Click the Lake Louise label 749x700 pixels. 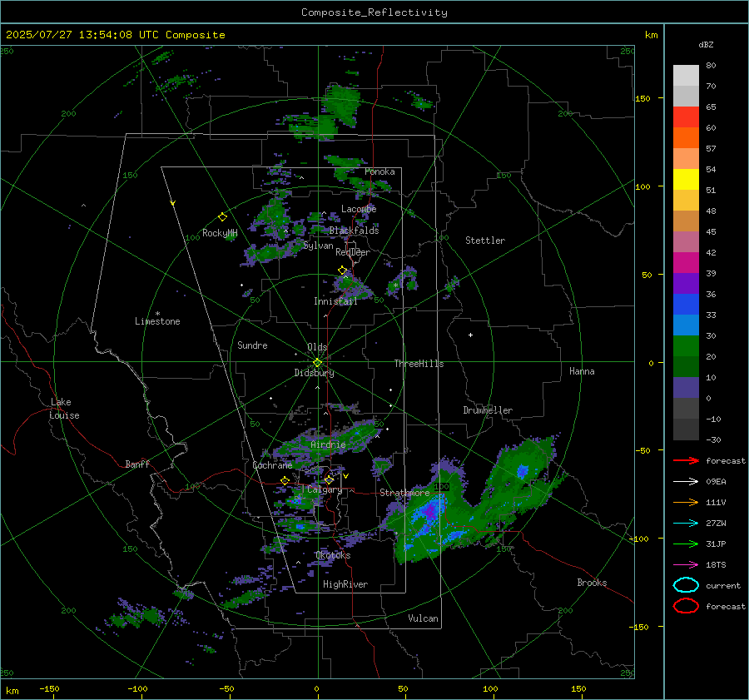[64, 409]
